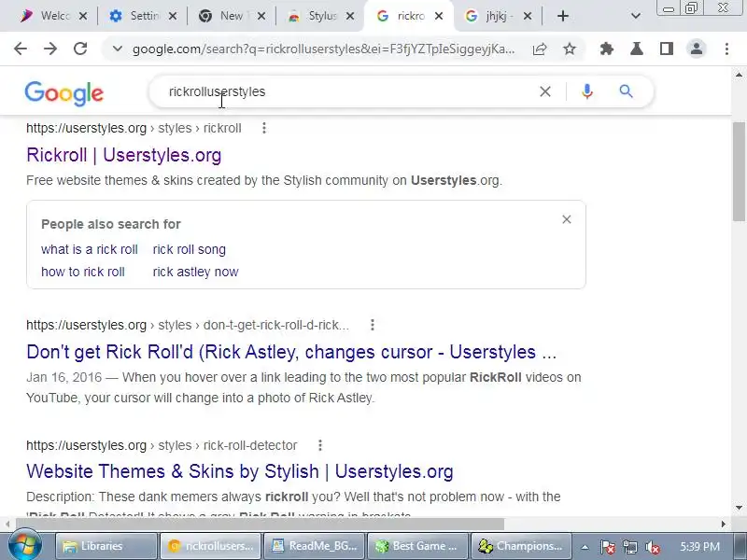Open Don't get Rick Roll'd result link

click(x=291, y=352)
